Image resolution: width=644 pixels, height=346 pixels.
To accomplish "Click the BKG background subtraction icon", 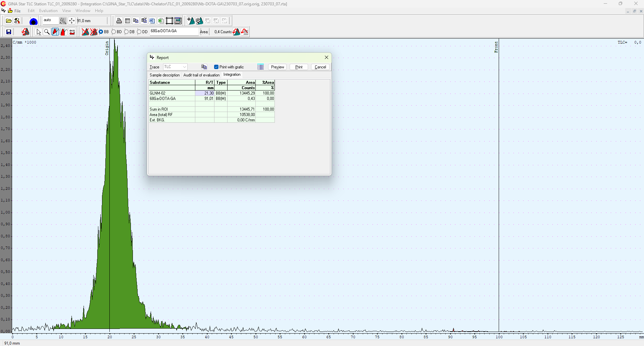I will (72, 32).
